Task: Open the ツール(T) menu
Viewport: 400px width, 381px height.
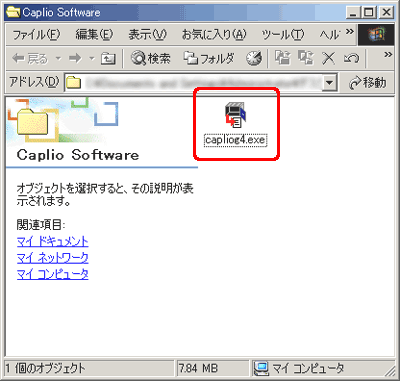Action: [x=283, y=34]
